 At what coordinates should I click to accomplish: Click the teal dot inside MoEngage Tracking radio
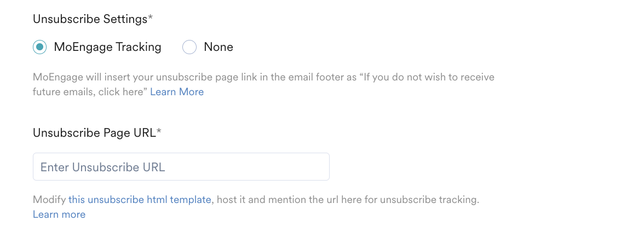[x=40, y=47]
